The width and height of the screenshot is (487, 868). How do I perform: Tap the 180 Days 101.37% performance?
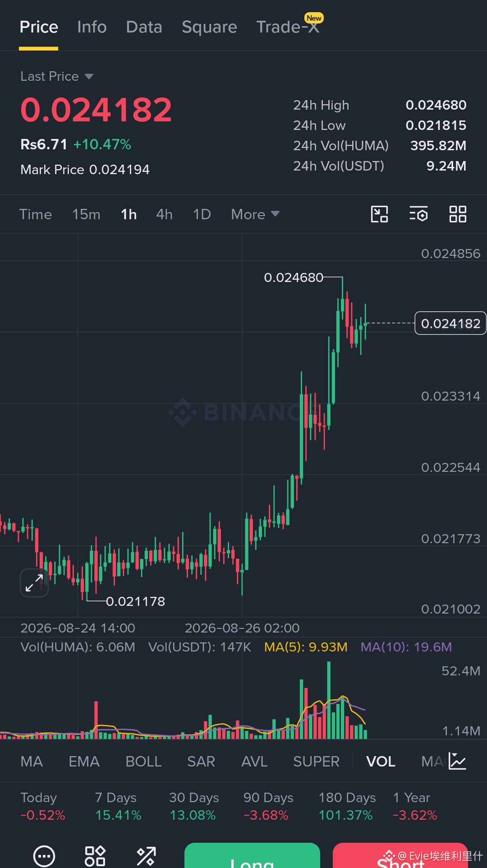[x=347, y=806]
